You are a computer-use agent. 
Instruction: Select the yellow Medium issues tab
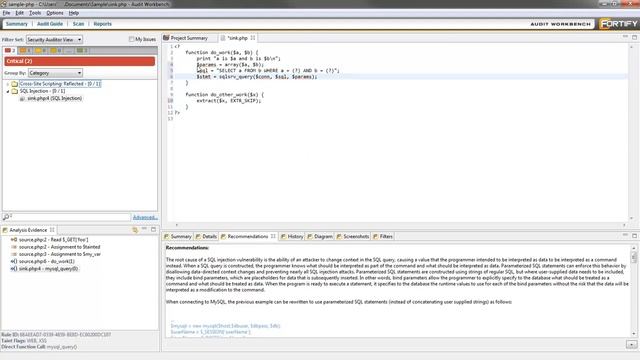tap(40, 51)
